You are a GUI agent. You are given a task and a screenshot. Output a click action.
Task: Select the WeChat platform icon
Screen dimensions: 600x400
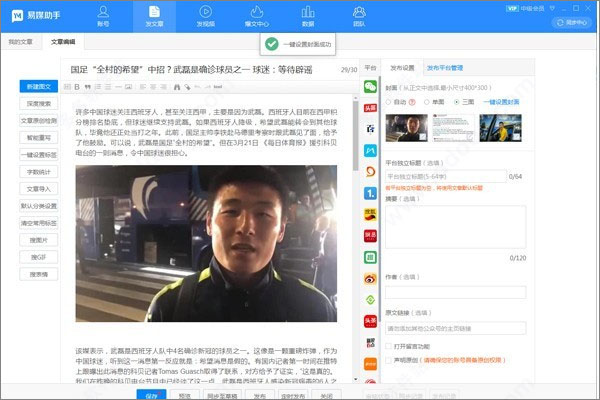coord(370,87)
